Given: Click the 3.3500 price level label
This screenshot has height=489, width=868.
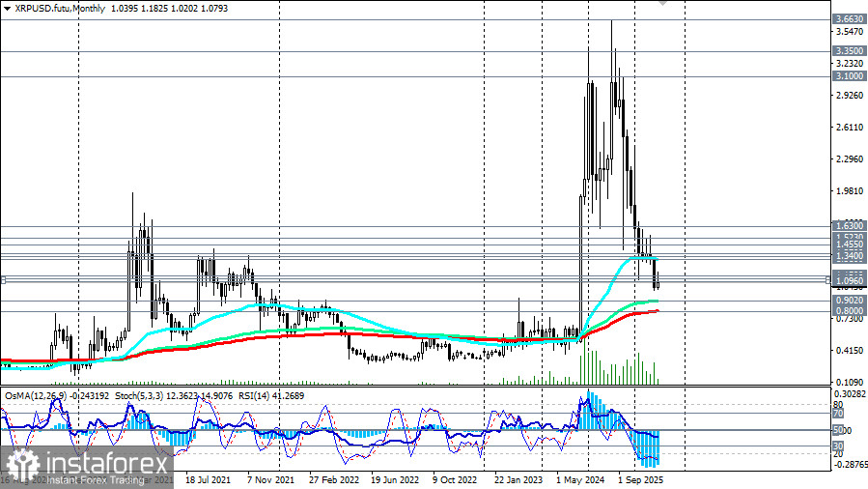Looking at the screenshot, I should 850,50.
